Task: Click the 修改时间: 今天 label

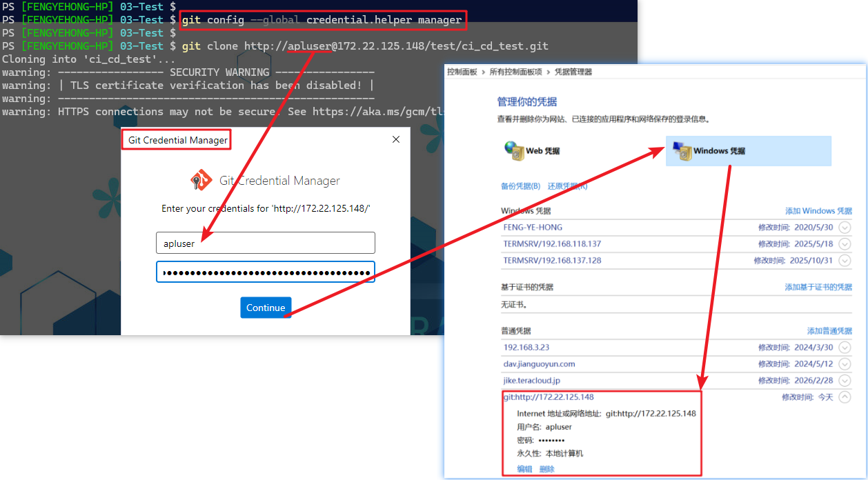Action: 807,397
